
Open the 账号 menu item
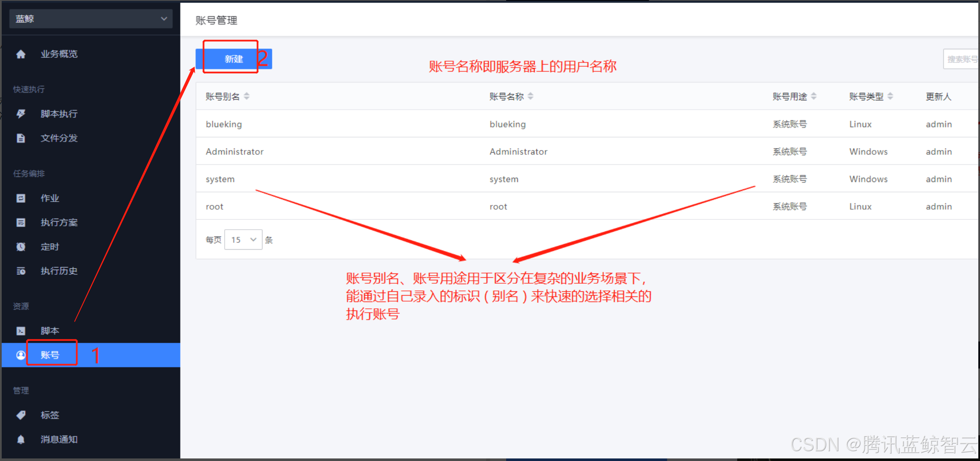(x=50, y=355)
